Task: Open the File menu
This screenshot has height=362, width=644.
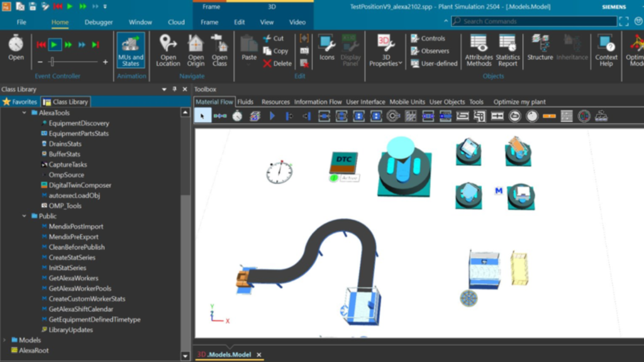Action: tap(21, 22)
